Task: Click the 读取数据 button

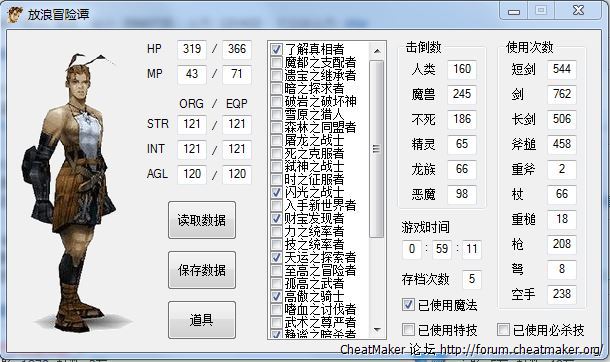Action: pos(202,220)
